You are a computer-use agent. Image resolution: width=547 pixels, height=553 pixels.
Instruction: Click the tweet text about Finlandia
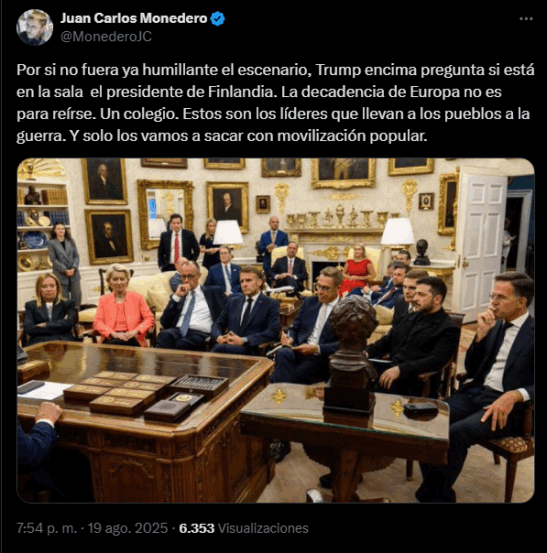275,103
